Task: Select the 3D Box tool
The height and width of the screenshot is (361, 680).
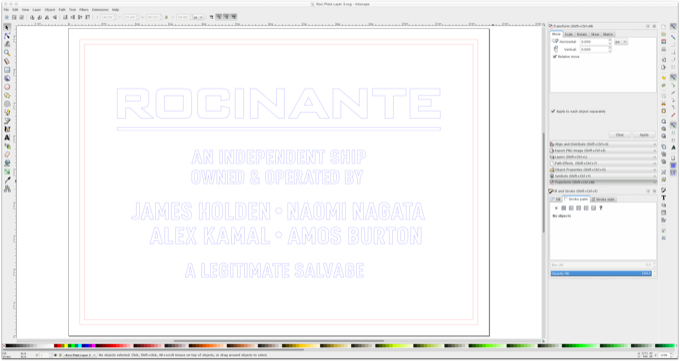Action: [7, 79]
